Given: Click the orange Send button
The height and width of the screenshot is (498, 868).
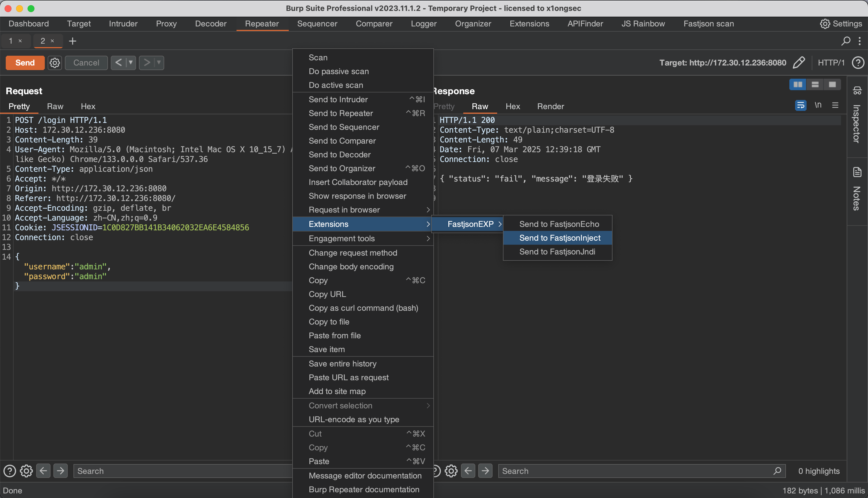Looking at the screenshot, I should coord(25,63).
